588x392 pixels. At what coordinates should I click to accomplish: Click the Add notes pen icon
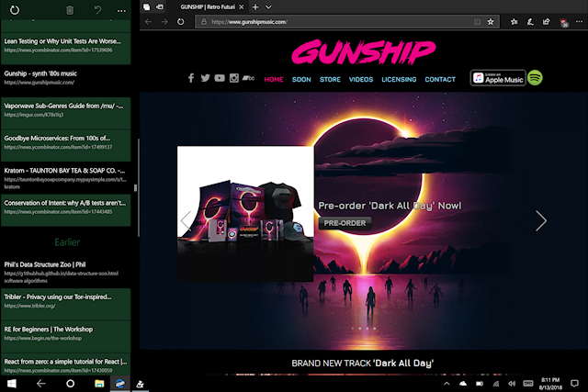[x=530, y=22]
